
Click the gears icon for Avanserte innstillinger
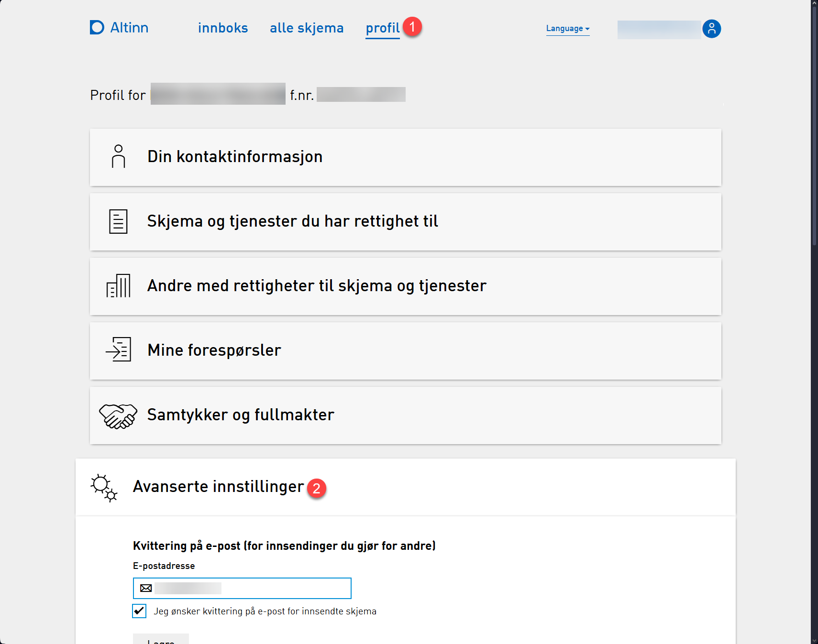click(x=104, y=488)
